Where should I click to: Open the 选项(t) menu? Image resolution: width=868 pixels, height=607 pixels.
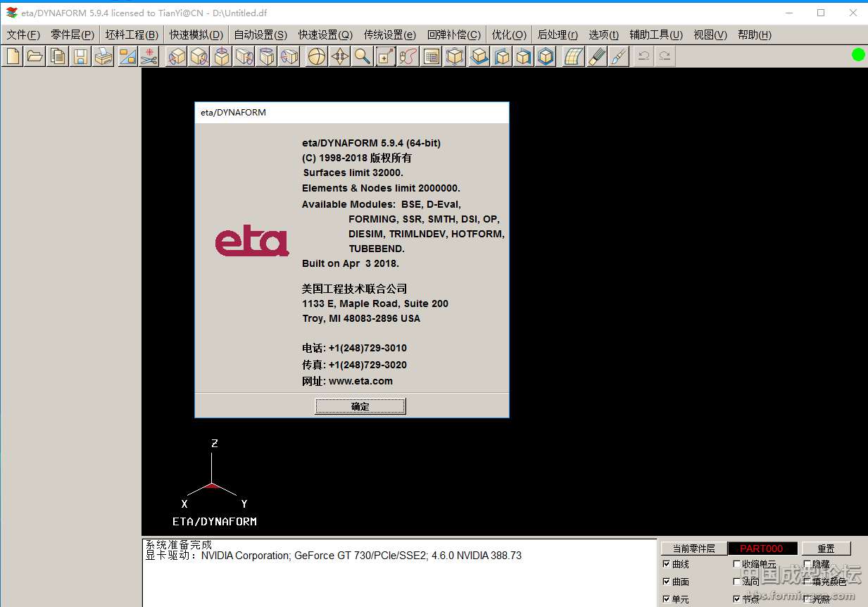click(x=604, y=35)
